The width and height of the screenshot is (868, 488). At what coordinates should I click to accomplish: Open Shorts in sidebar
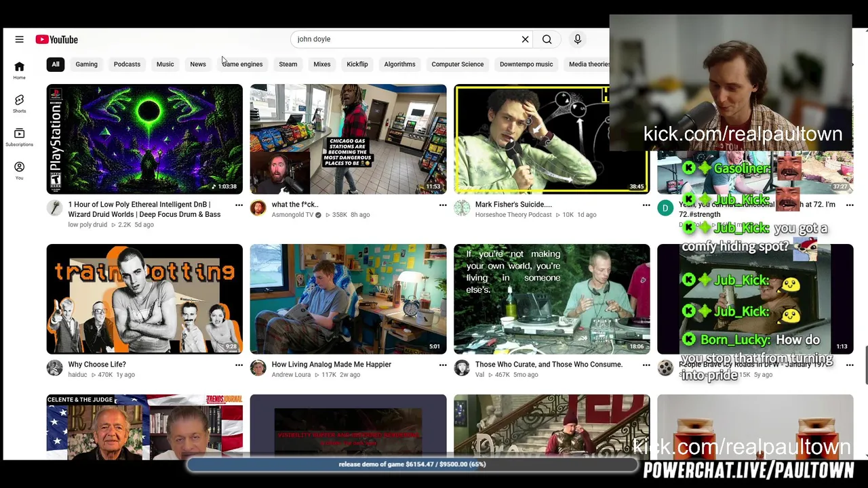(x=19, y=103)
